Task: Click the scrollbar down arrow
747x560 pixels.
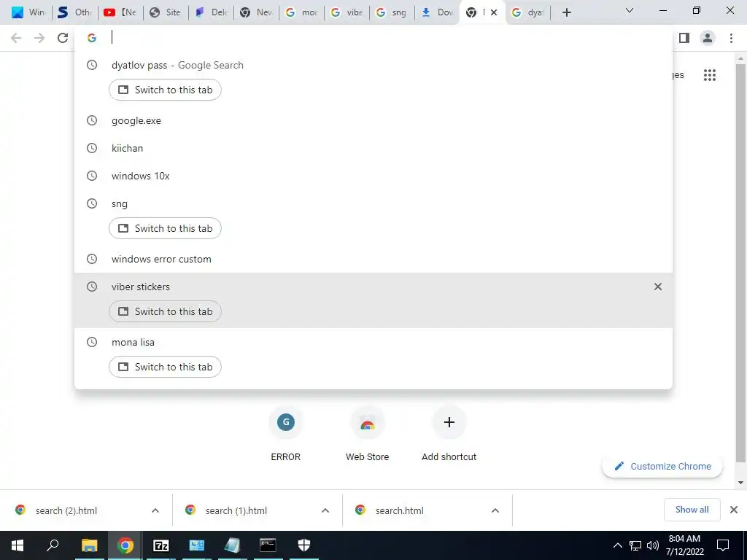Action: tap(740, 483)
